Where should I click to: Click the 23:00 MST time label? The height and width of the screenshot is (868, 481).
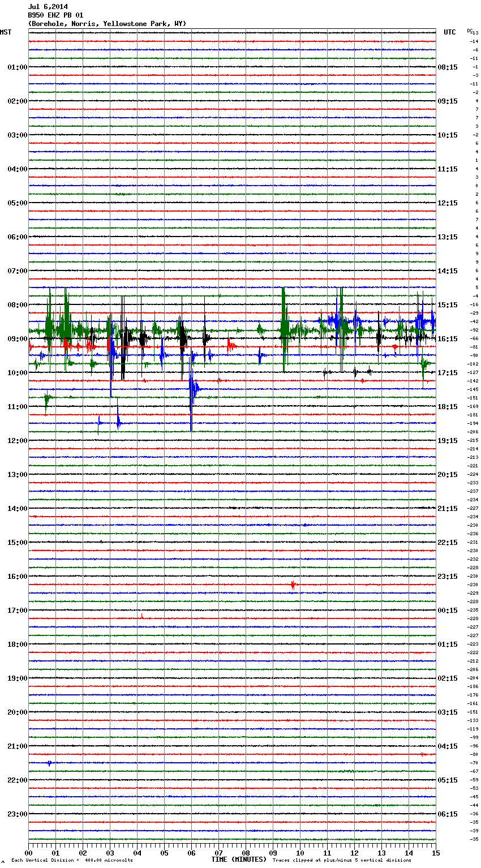(x=17, y=814)
